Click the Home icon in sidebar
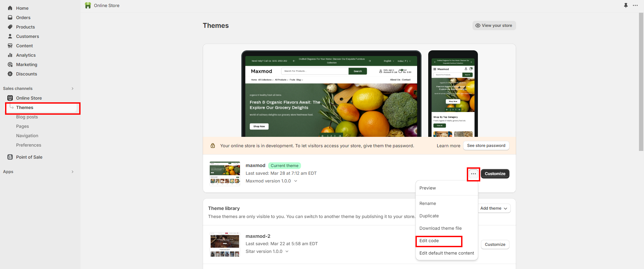 [x=10, y=8]
